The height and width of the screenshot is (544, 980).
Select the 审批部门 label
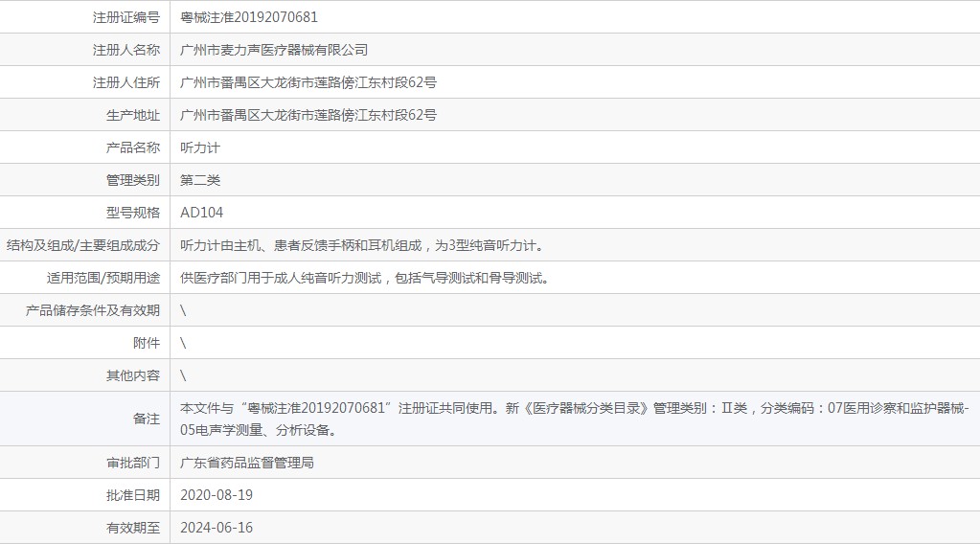(133, 463)
